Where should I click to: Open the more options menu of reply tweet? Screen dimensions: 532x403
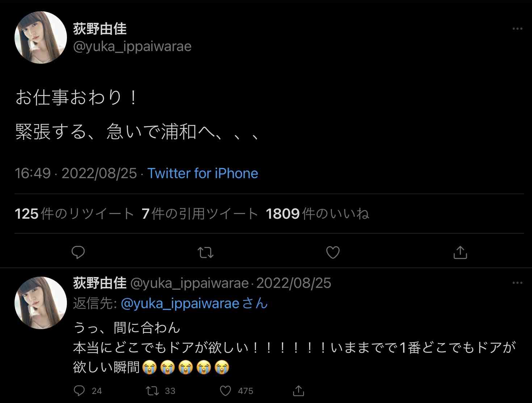pyautogui.click(x=518, y=283)
